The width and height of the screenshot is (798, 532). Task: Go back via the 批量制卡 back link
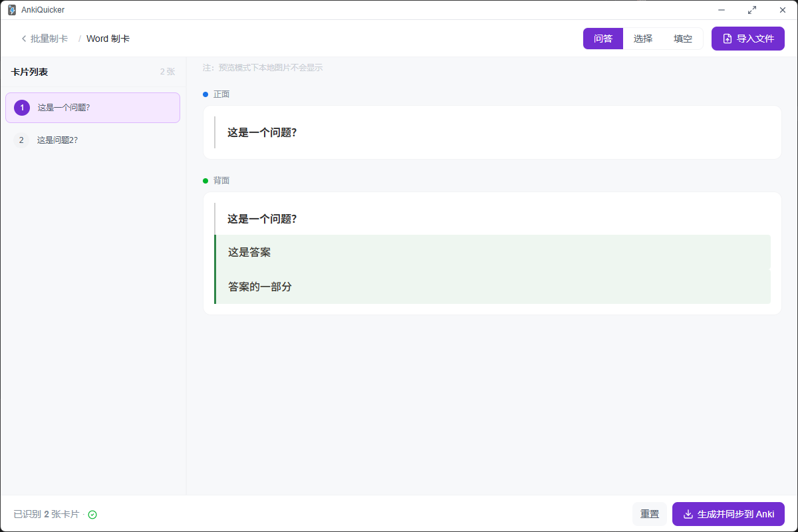coord(45,39)
